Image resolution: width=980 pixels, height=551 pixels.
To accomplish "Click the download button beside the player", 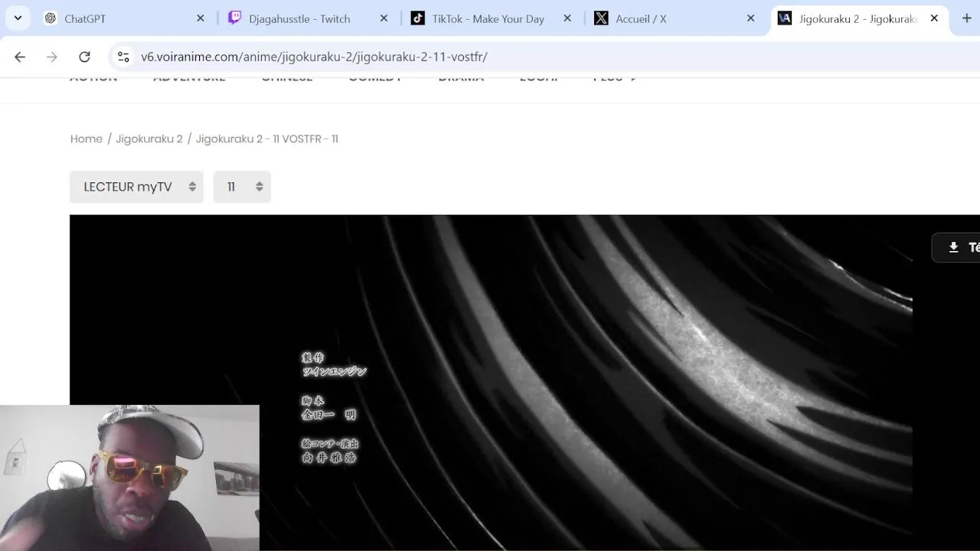I will pos(956,247).
